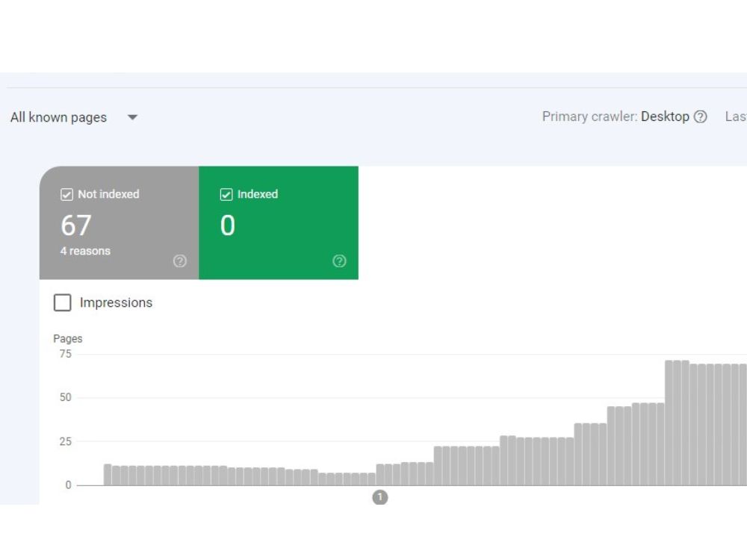
Task: Click the 67 not indexed count
Action: [75, 225]
